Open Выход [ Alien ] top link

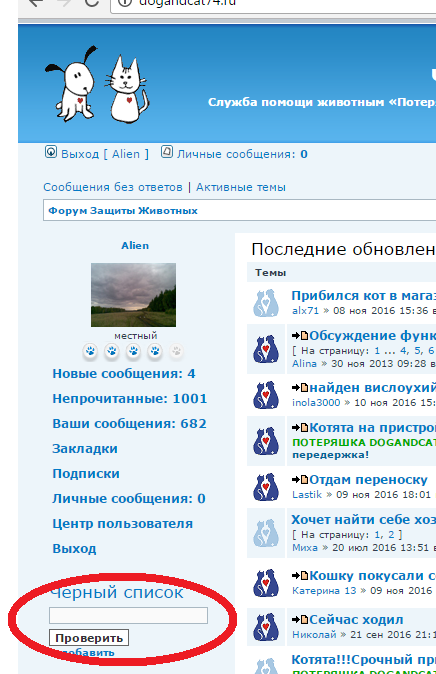tap(105, 154)
